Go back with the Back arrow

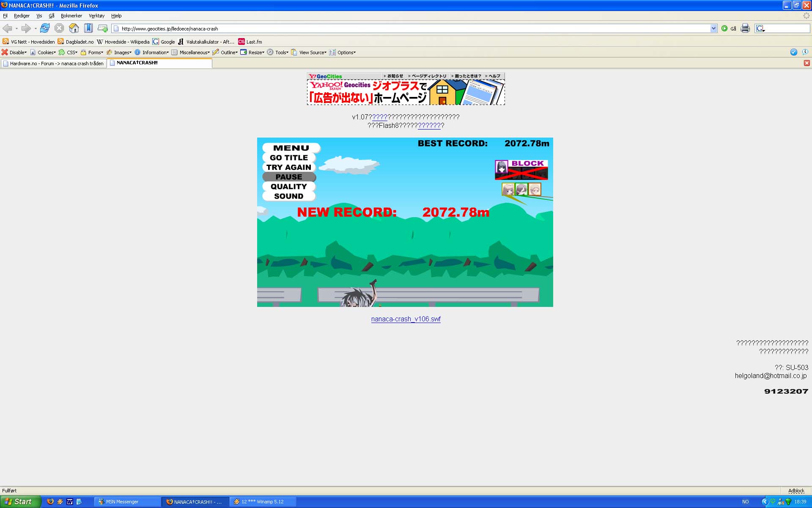point(7,28)
